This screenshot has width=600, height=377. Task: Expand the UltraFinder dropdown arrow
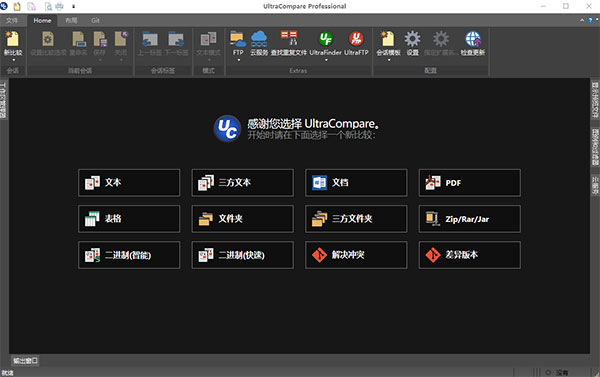[x=326, y=60]
